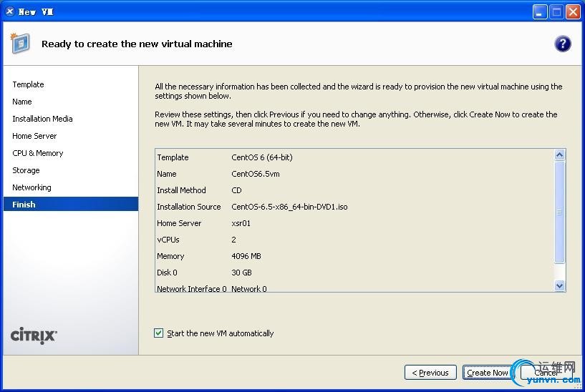Click the vCPUs row label

tap(168, 240)
